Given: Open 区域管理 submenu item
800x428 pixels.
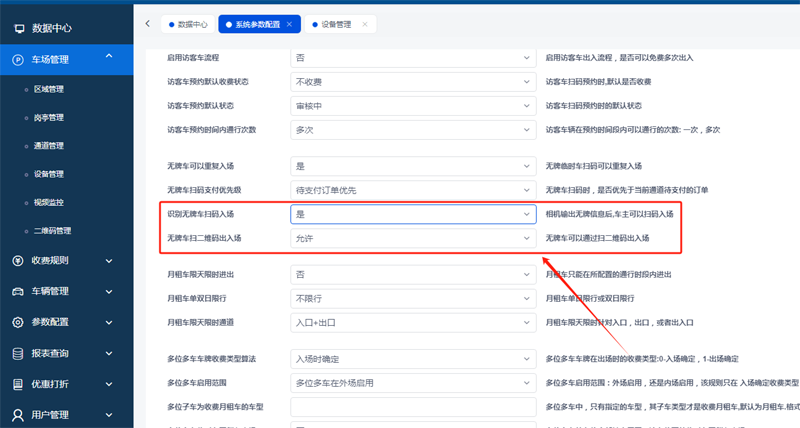Looking at the screenshot, I should 48,89.
